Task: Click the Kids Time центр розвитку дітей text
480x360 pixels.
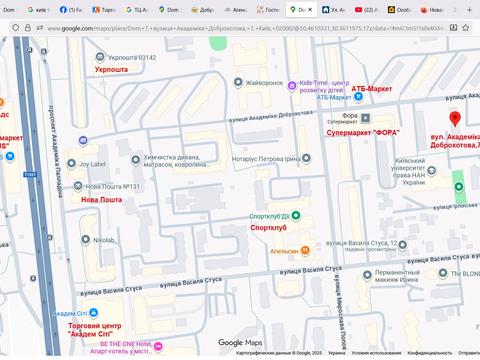Action: (324, 86)
